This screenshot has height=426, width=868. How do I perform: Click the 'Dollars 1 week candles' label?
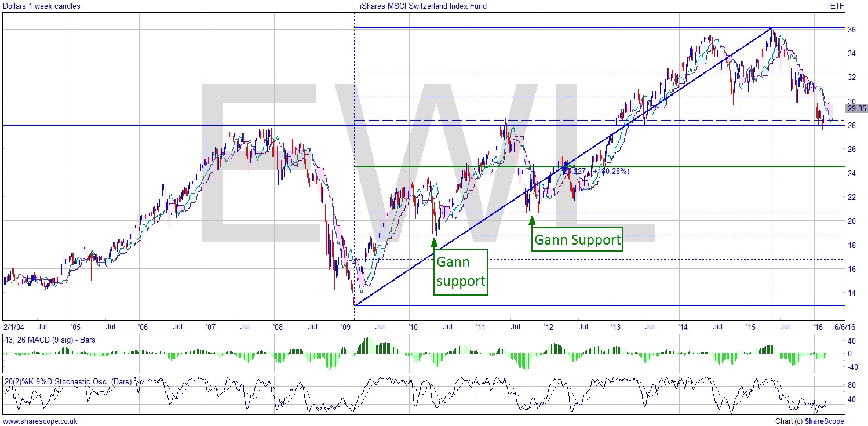point(41,6)
